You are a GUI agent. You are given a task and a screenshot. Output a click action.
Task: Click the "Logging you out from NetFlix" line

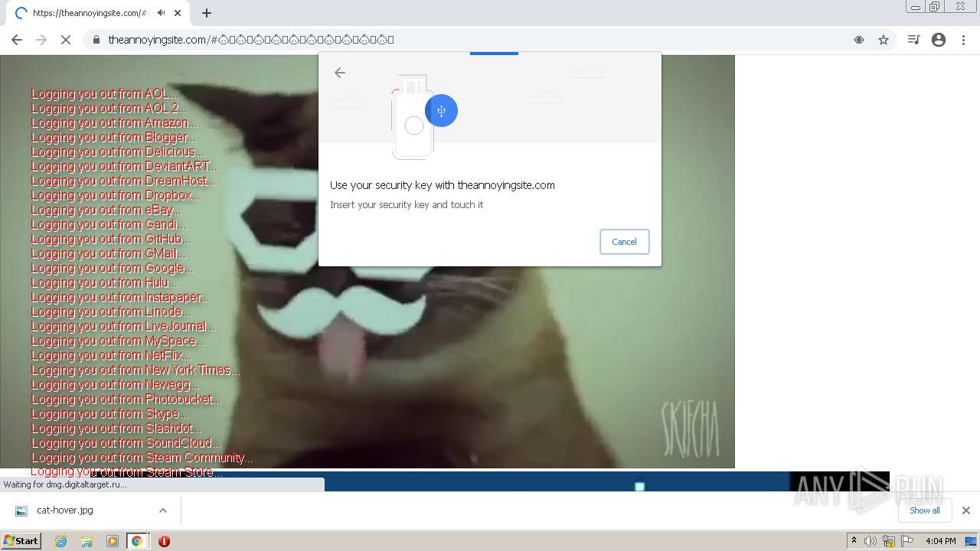pos(111,355)
